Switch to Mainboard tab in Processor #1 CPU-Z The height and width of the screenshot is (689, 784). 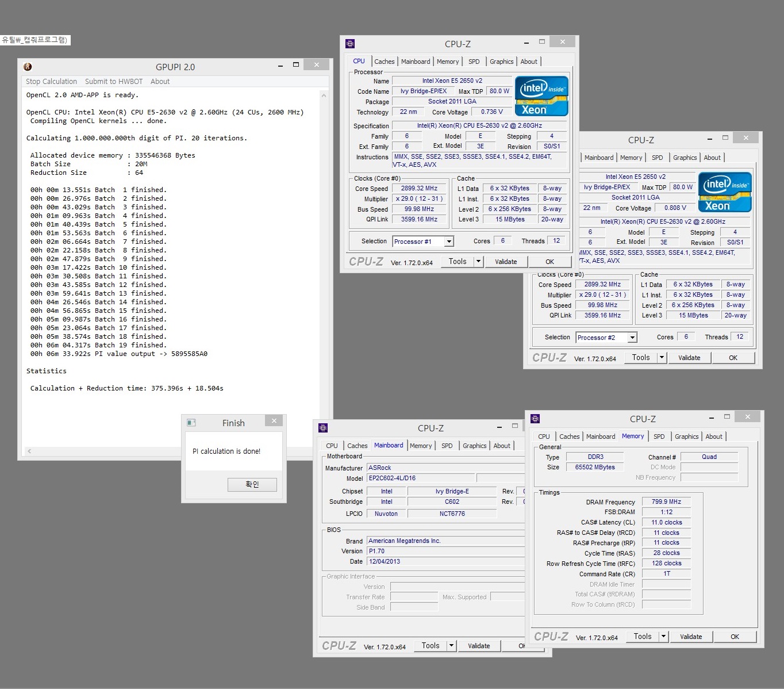(x=416, y=62)
